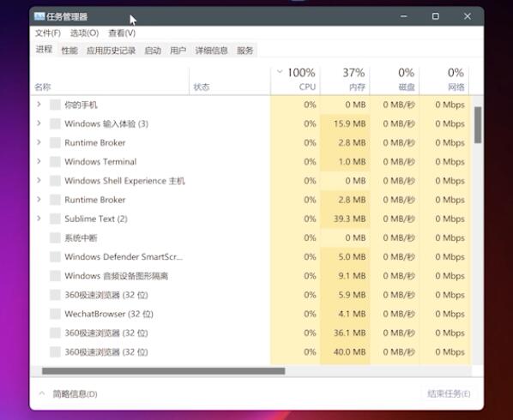Click the 1.0 MB memory value
The image size is (513, 420).
click(352, 162)
